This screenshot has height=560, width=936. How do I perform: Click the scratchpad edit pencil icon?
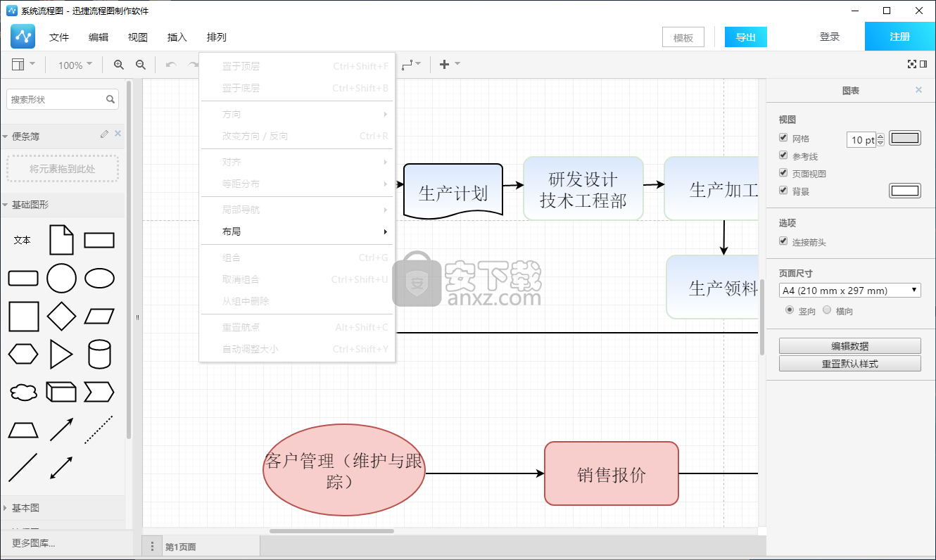[104, 134]
